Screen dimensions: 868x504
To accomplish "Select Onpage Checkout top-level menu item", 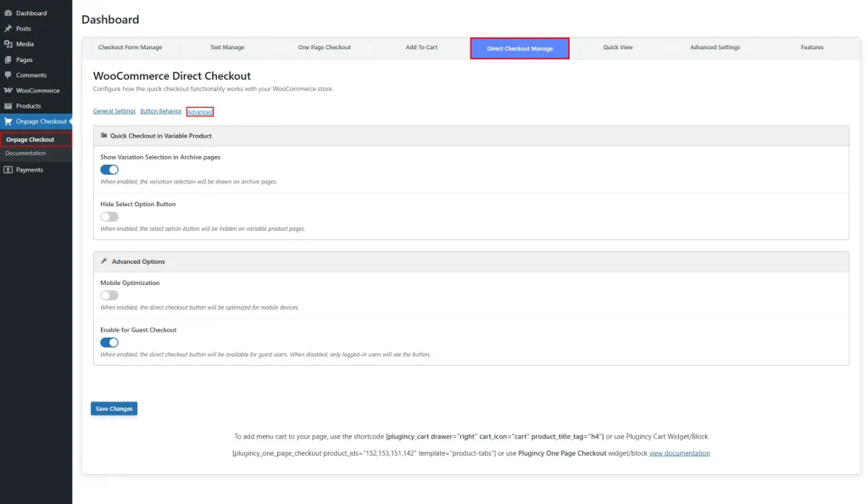I will (x=36, y=121).
